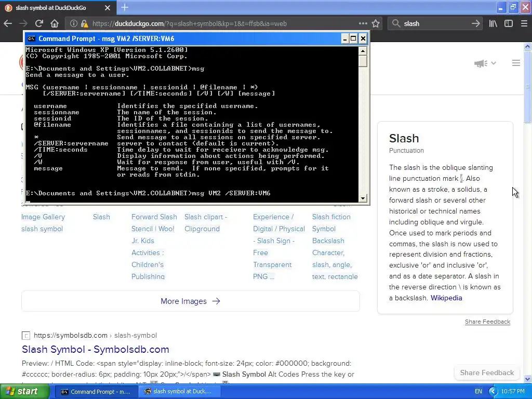Close the slash symbol tab
This screenshot has width=532, height=399.
click(107, 7)
